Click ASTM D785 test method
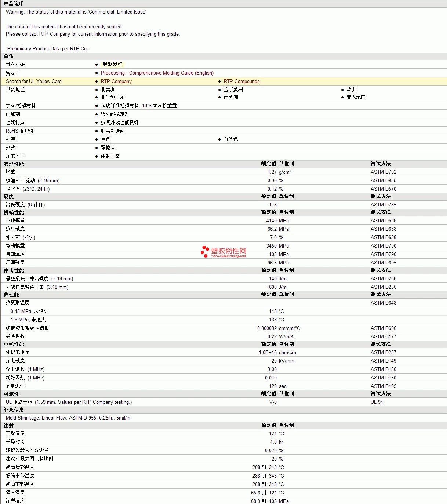Viewport: 447px width, 504px height. (x=383, y=205)
